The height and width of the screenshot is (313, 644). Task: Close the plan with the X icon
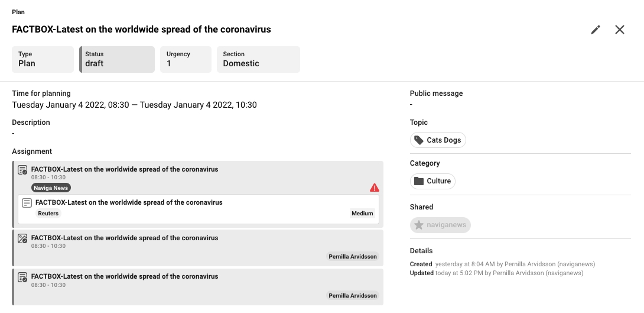(x=620, y=30)
